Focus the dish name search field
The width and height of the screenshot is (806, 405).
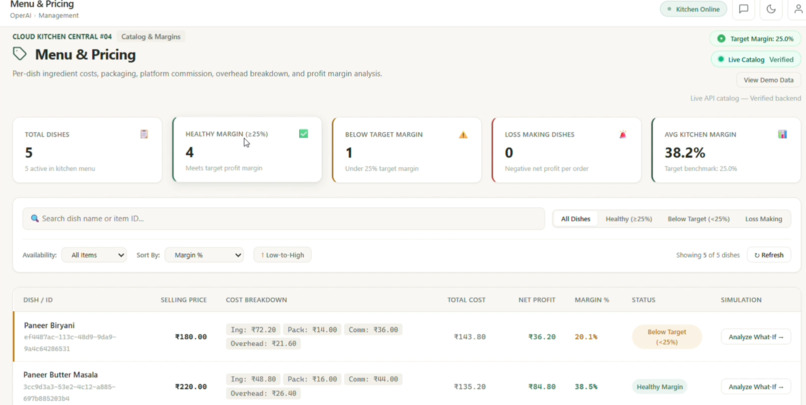click(x=283, y=218)
